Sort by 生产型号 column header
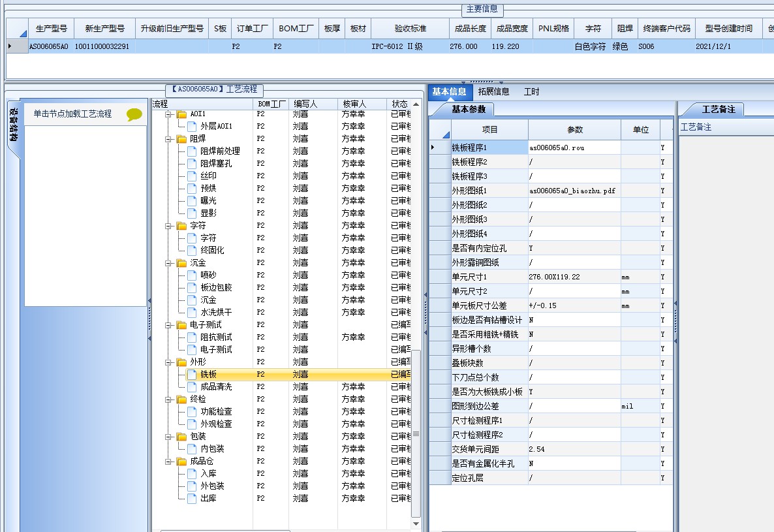This screenshot has height=532, width=774. pos(52,29)
